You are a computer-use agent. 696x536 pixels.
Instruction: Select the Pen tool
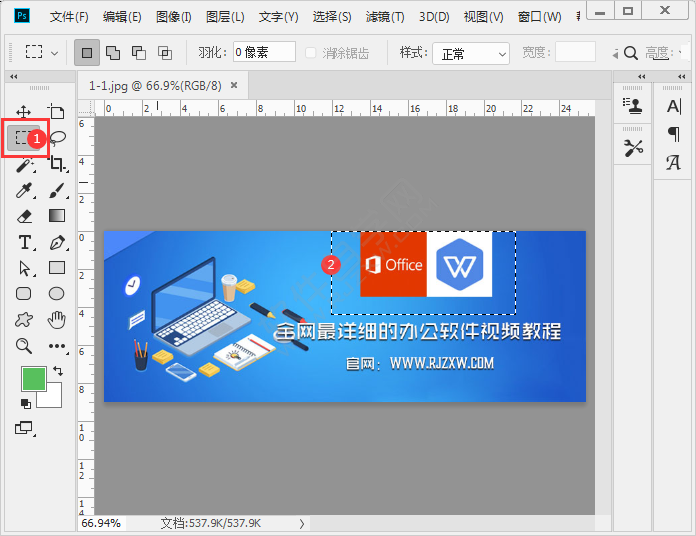pyautogui.click(x=58, y=243)
